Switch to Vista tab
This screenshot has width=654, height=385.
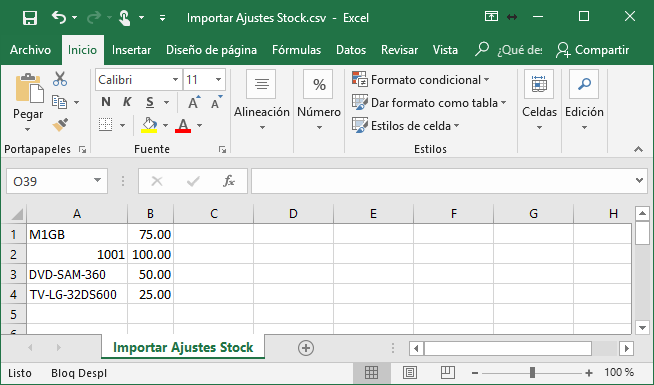point(445,50)
